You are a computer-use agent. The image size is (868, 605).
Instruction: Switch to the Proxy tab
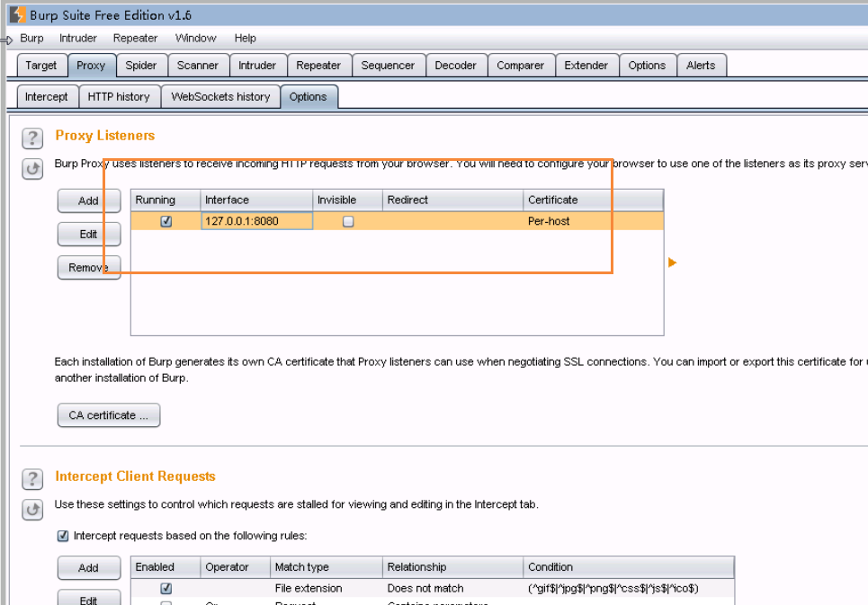pos(92,66)
